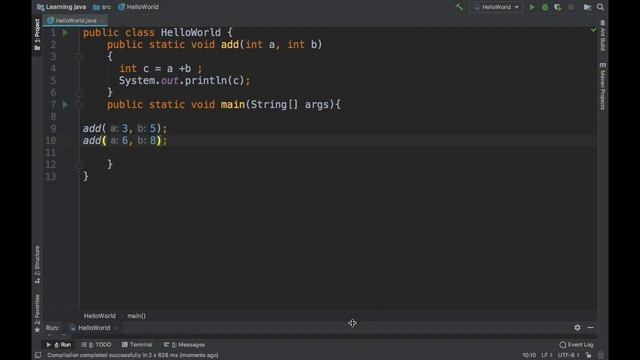Screen dimensions: 640x360
Task: Toggle tool window buttons icon in status bar
Action: point(38,355)
